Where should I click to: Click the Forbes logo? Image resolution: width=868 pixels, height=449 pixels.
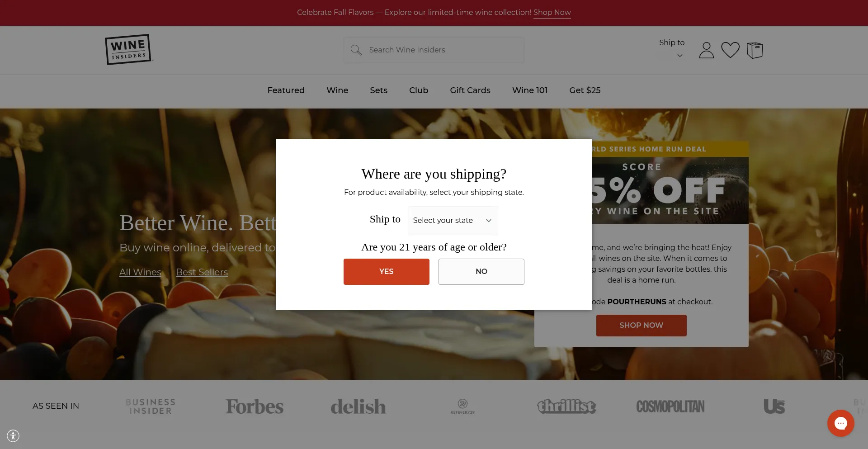(255, 406)
